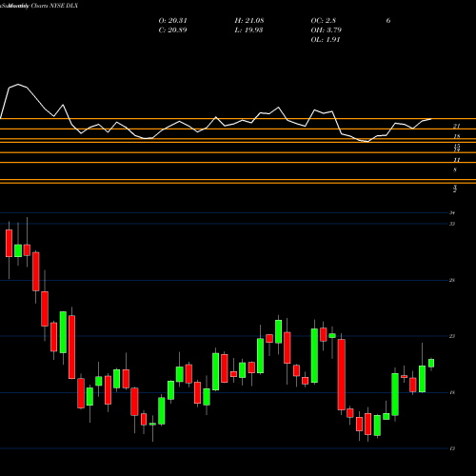Click the lone '6' in the header
The height and width of the screenshot is (476, 476).
(388, 21)
